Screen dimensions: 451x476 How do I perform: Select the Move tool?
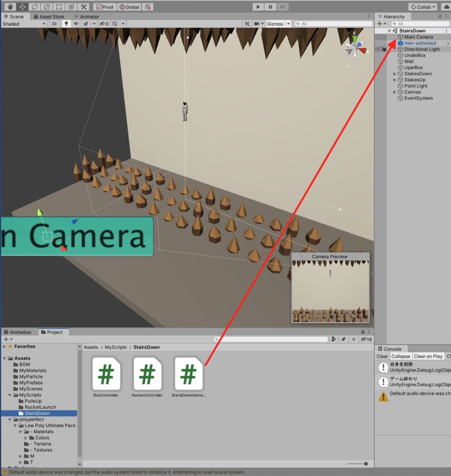[21, 7]
